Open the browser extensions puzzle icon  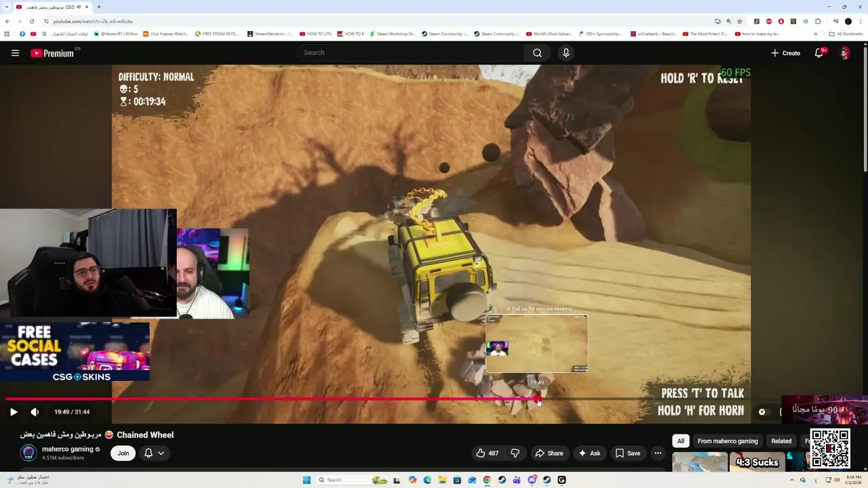(818, 21)
